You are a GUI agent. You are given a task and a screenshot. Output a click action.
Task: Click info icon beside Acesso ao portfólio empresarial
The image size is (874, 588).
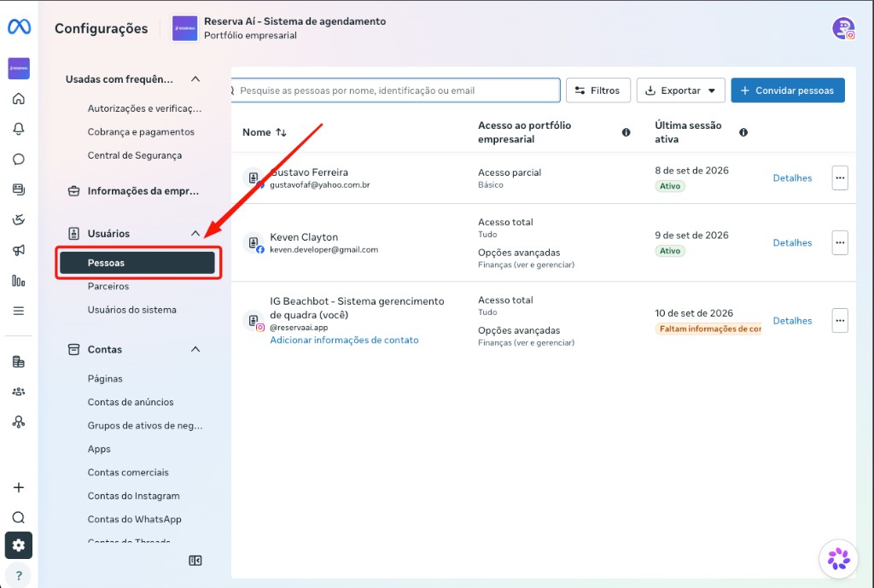click(626, 132)
